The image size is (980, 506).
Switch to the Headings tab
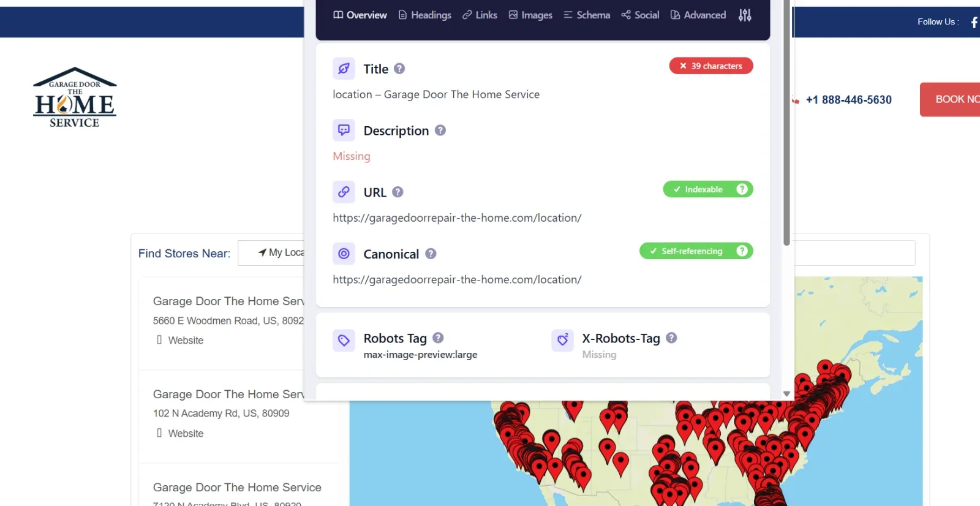[425, 15]
